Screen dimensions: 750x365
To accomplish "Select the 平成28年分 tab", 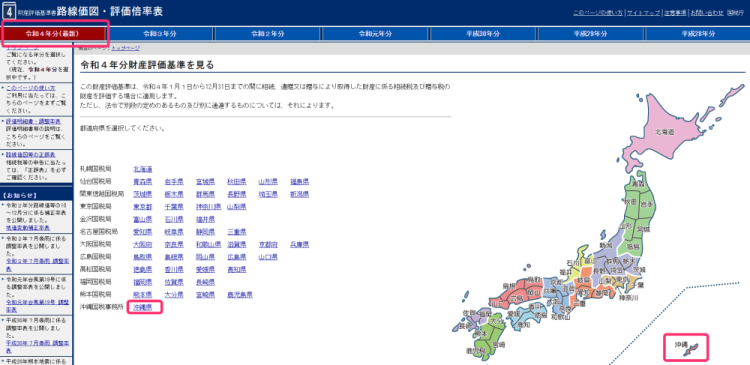I will point(698,33).
